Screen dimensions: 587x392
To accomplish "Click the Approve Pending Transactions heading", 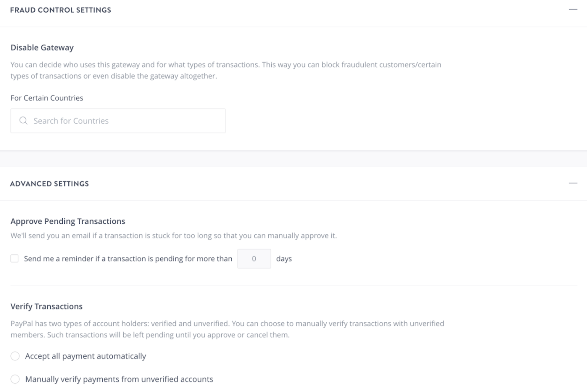I will click(x=68, y=221).
